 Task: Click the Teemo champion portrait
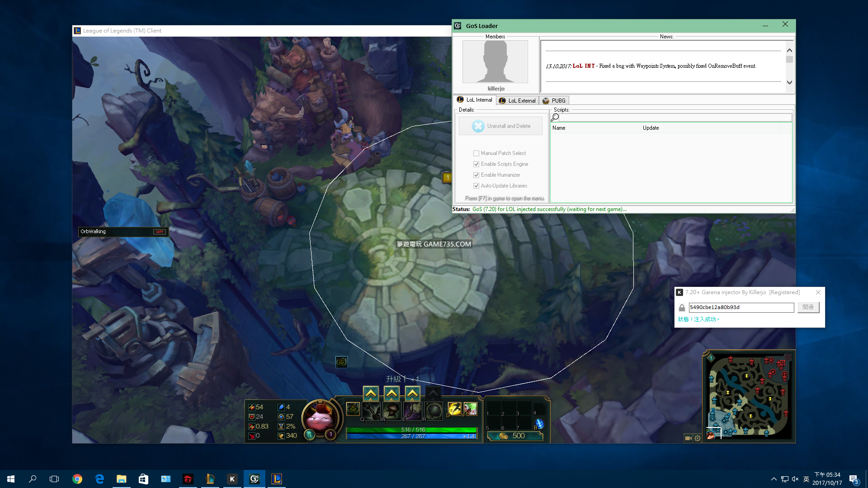pos(320,418)
